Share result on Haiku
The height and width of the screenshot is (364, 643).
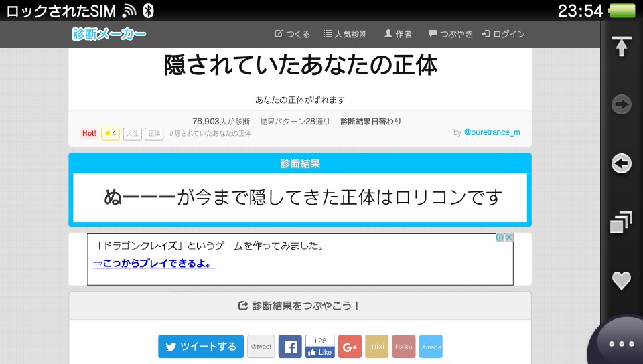point(403,347)
